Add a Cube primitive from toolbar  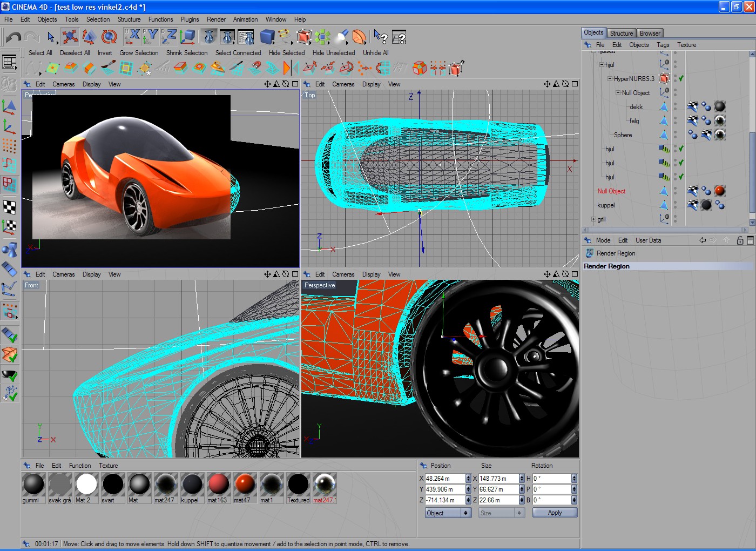pyautogui.click(x=267, y=37)
